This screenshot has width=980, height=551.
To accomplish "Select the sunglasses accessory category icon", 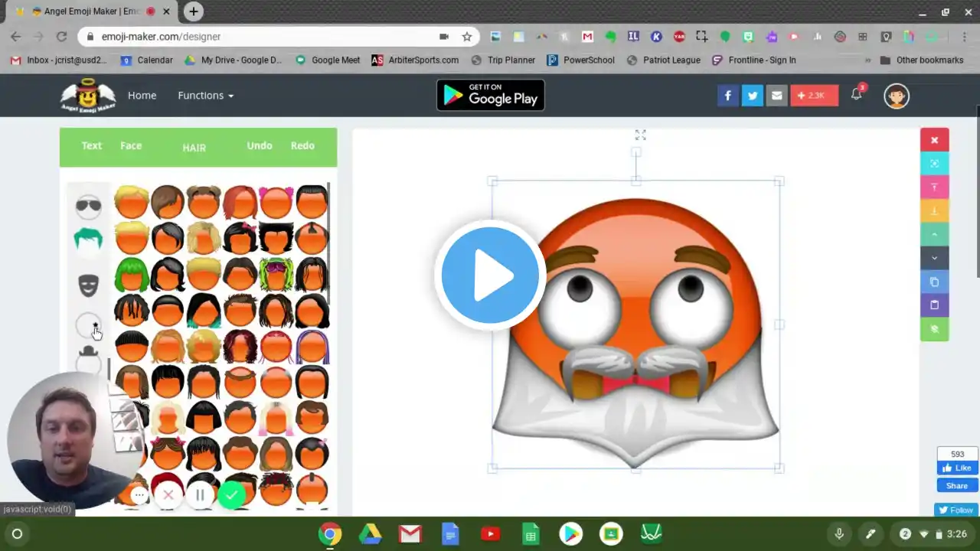I will point(88,205).
